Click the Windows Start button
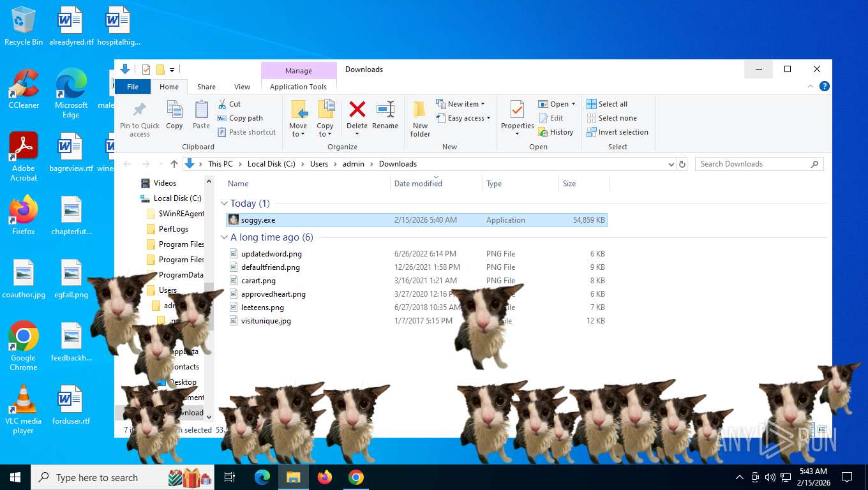The height and width of the screenshot is (490, 868). click(15, 477)
